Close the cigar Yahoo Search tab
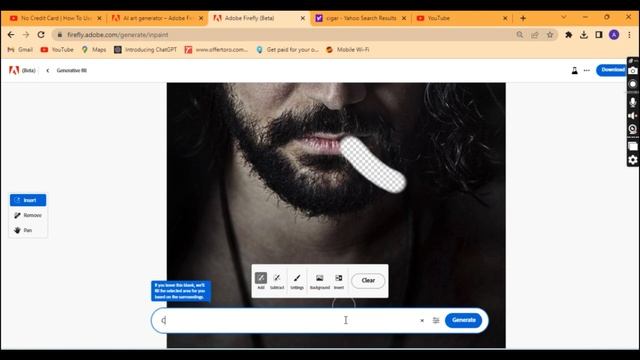The width and height of the screenshot is (640, 360). (404, 18)
